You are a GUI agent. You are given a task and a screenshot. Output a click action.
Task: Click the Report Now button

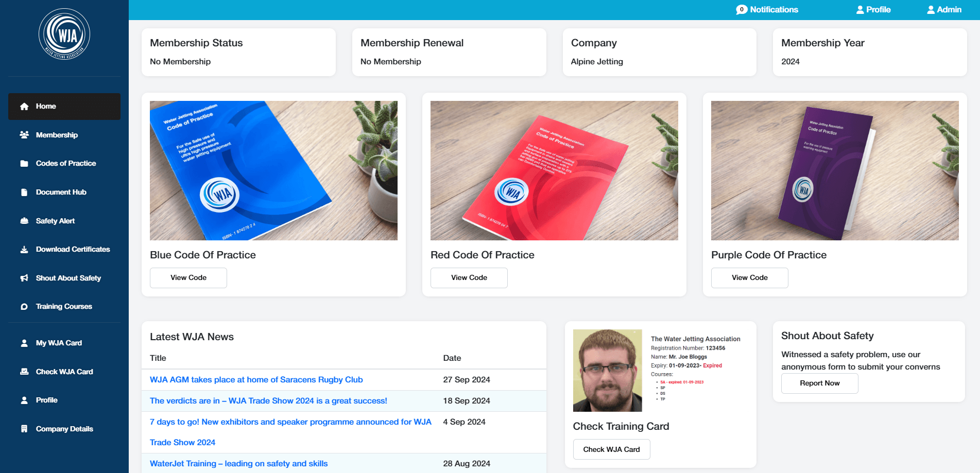[x=819, y=383]
